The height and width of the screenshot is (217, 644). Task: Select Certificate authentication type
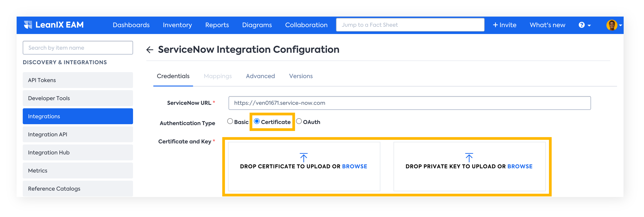[x=257, y=121]
